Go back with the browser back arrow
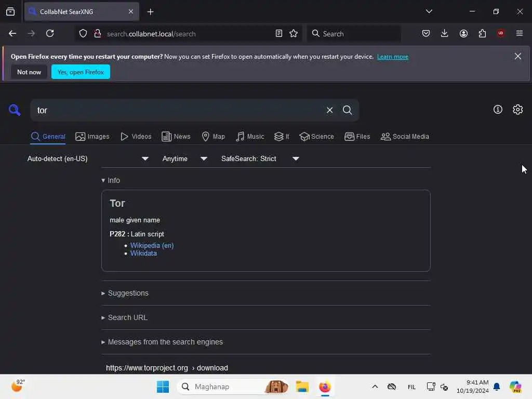This screenshot has height=399, width=532. pos(12,33)
